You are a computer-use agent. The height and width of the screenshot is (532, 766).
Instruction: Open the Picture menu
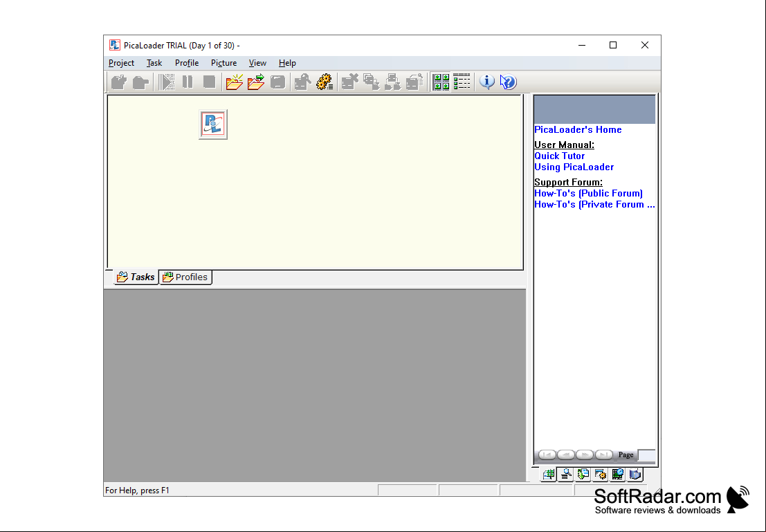(224, 63)
